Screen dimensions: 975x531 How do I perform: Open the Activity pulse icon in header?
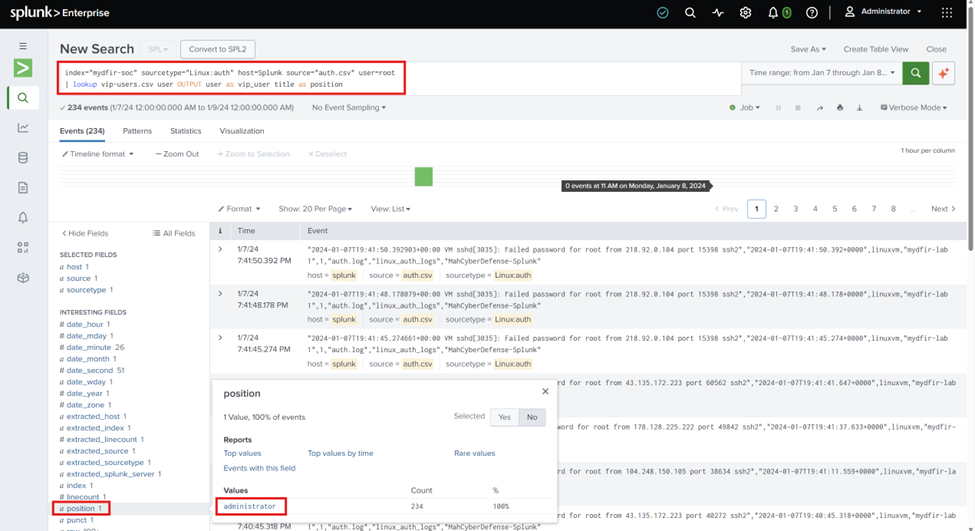coord(718,12)
